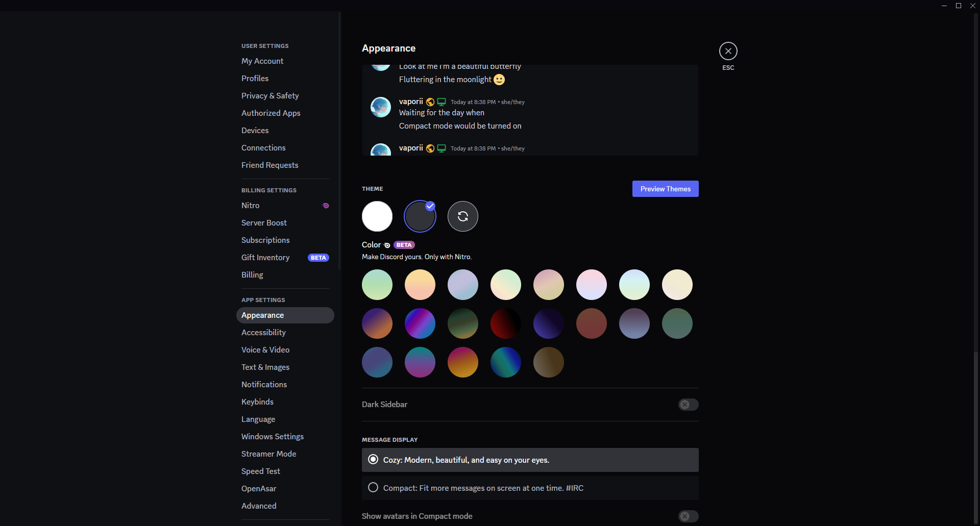Screen dimensions: 980x526
Task: Click the Nitro badge icon in sidebar
Action: [326, 206]
